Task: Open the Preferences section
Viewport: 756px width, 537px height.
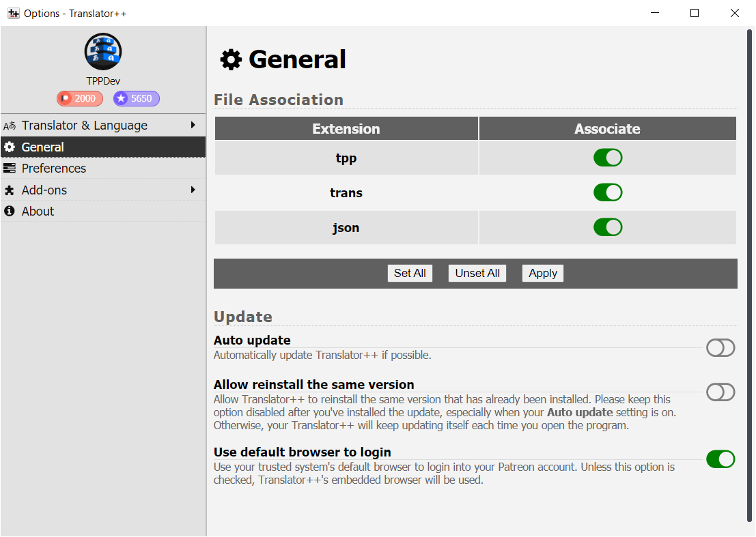Action: [x=103, y=168]
